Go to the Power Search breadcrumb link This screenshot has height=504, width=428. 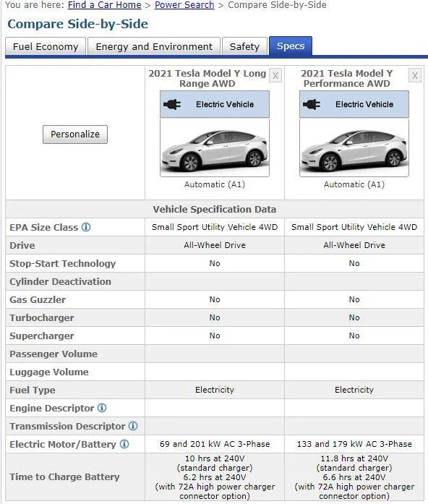[x=184, y=5]
